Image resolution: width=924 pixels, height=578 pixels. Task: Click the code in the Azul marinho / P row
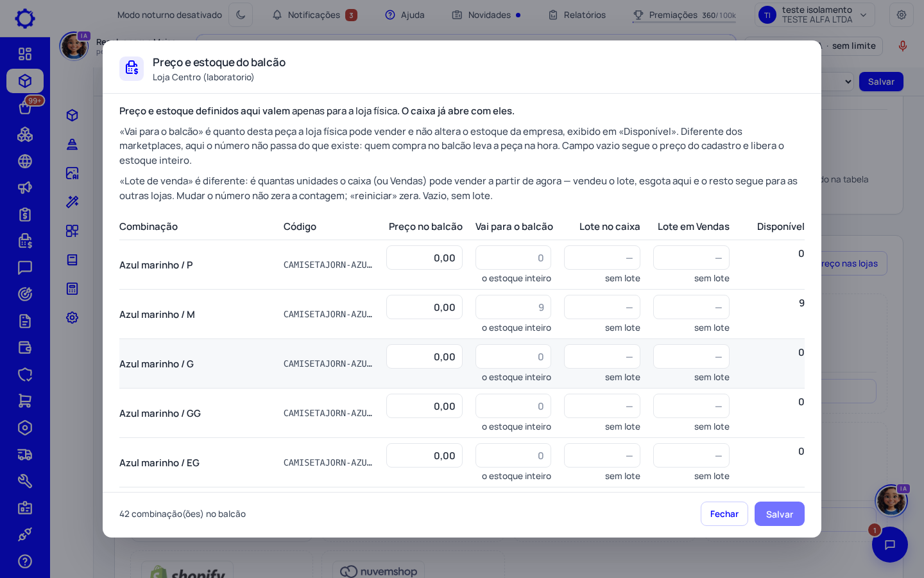pyautogui.click(x=328, y=265)
